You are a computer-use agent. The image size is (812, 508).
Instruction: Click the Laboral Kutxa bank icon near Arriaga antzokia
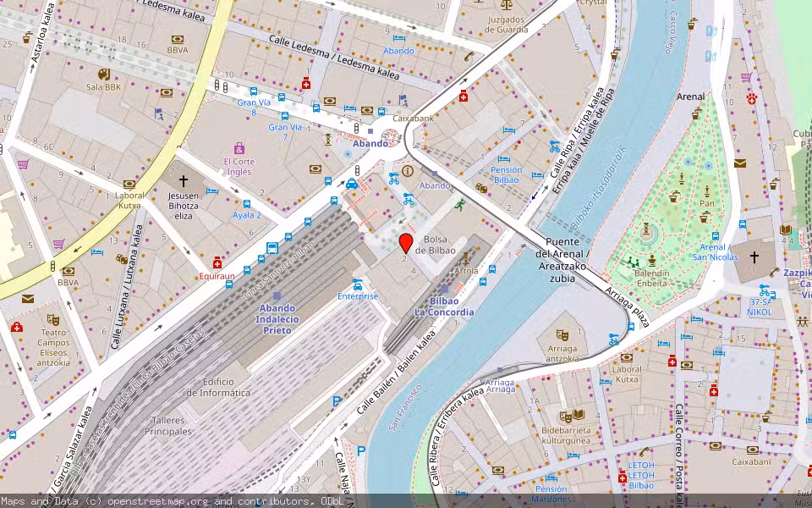627,358
